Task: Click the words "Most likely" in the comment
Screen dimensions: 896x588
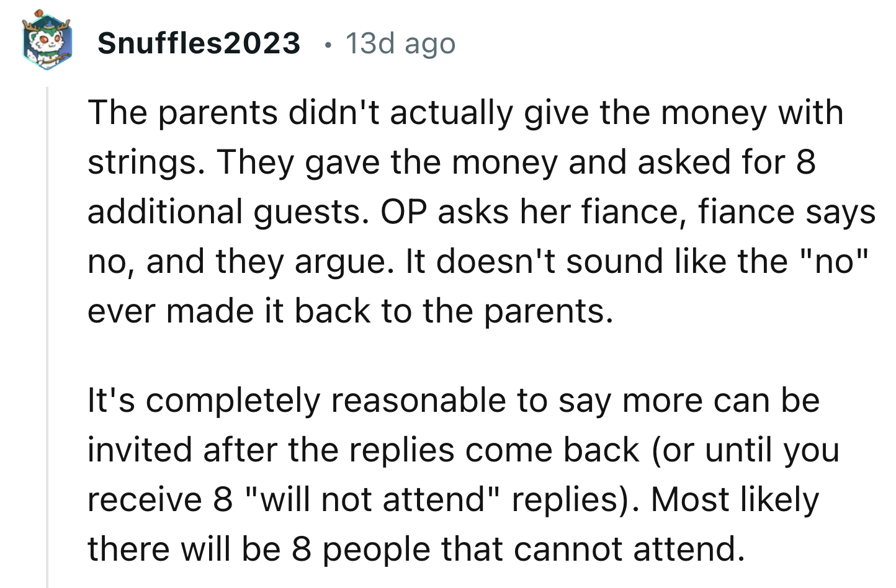Action: click(x=735, y=500)
